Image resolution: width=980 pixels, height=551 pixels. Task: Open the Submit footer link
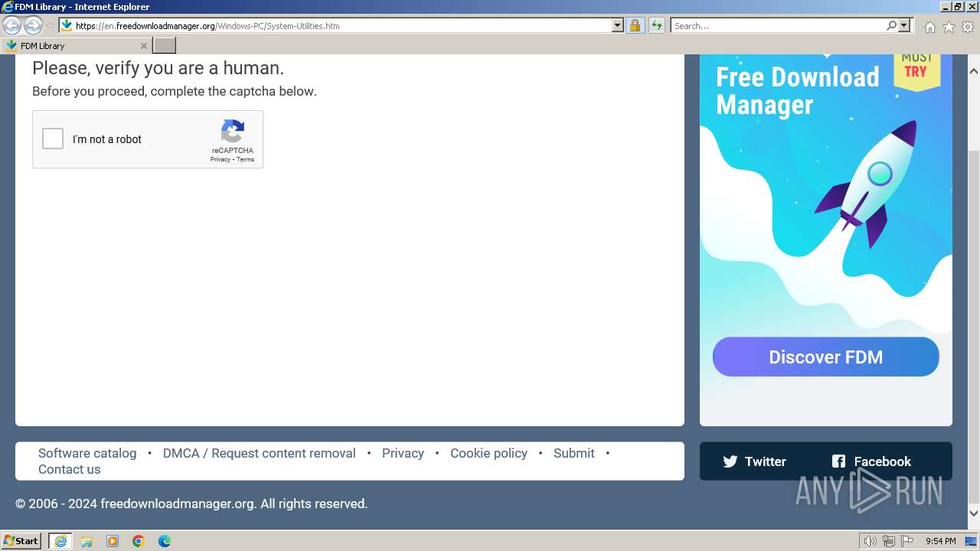point(574,453)
